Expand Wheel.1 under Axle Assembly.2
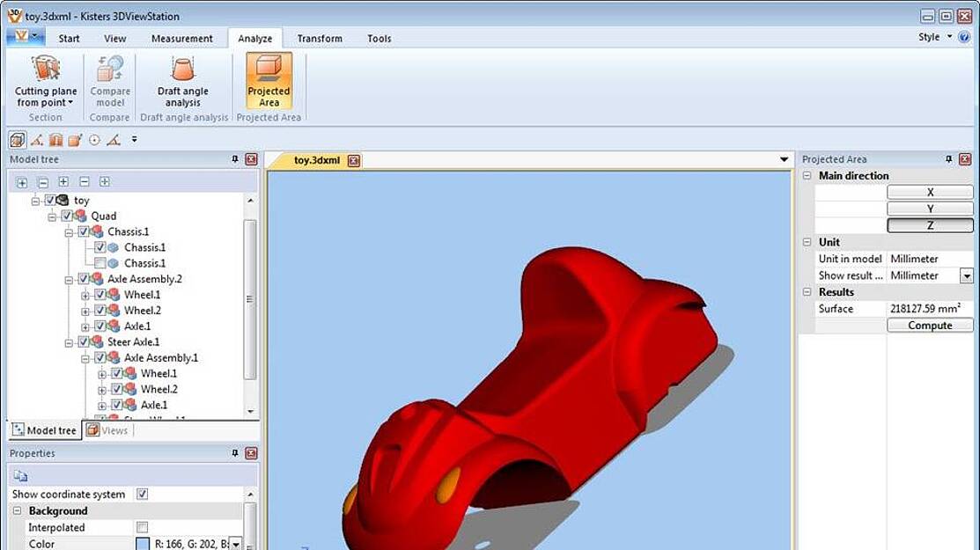This screenshot has width=980, height=550. 85,296
